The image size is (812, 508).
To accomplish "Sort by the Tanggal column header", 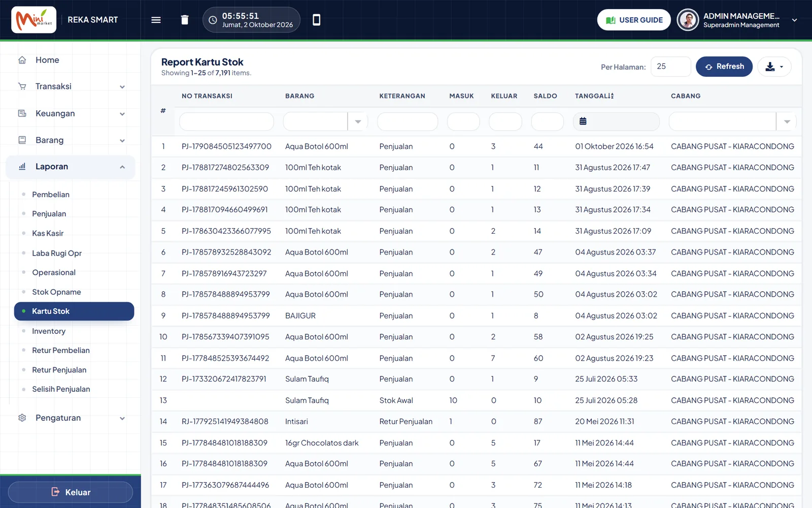I will coord(594,96).
